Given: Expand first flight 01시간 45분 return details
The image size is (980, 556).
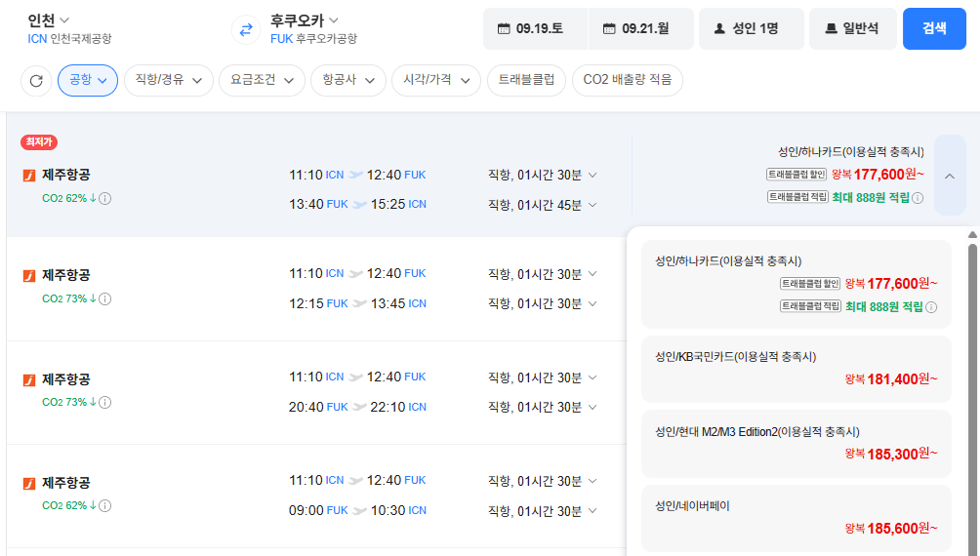Looking at the screenshot, I should [592, 205].
